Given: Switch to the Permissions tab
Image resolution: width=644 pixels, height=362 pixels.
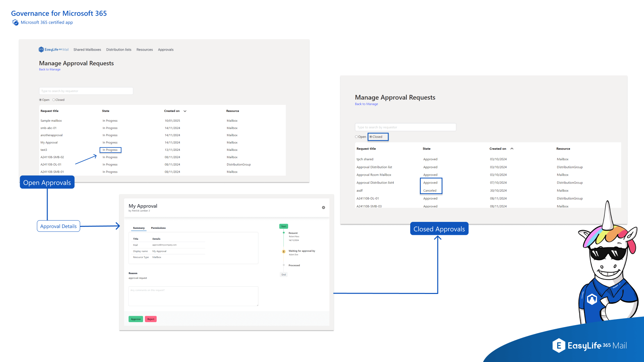Looking at the screenshot, I should (x=158, y=228).
